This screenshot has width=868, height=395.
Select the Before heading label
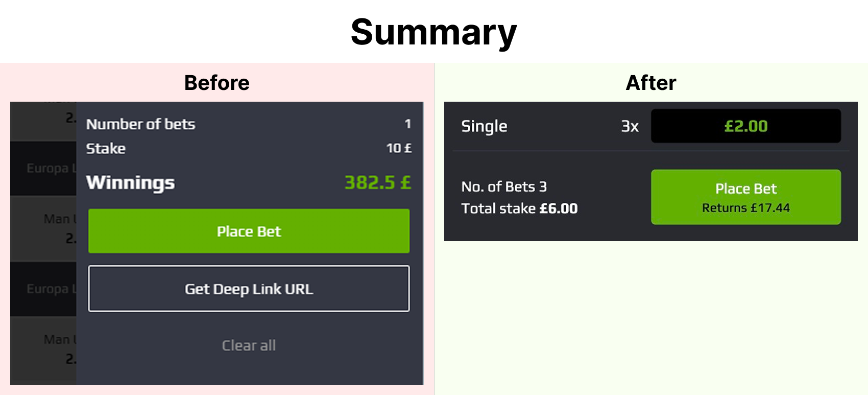(x=217, y=83)
